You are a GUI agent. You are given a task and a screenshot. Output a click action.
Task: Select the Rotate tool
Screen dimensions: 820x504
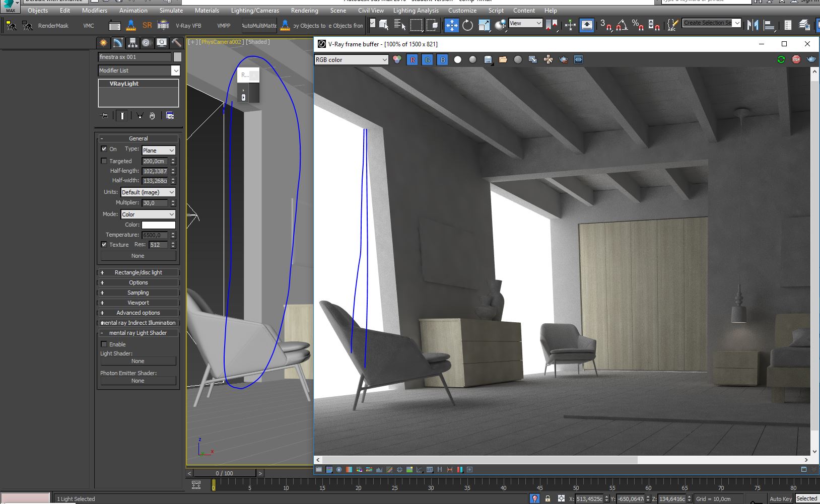pyautogui.click(x=467, y=25)
